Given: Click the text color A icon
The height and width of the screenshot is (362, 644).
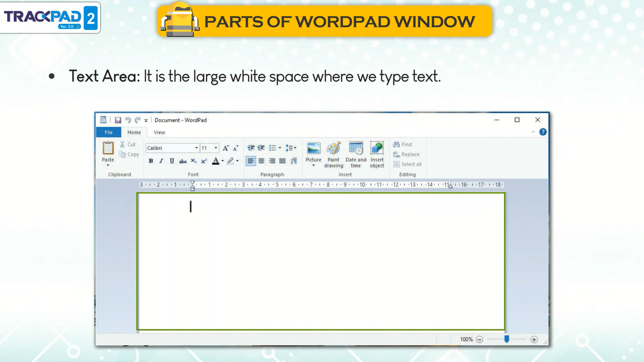Looking at the screenshot, I should pos(216,161).
